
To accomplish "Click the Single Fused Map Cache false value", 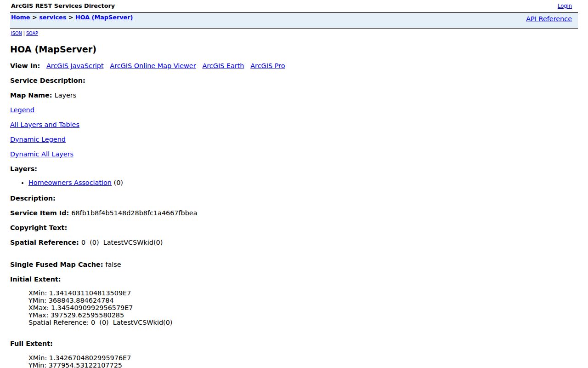I will tap(113, 264).
